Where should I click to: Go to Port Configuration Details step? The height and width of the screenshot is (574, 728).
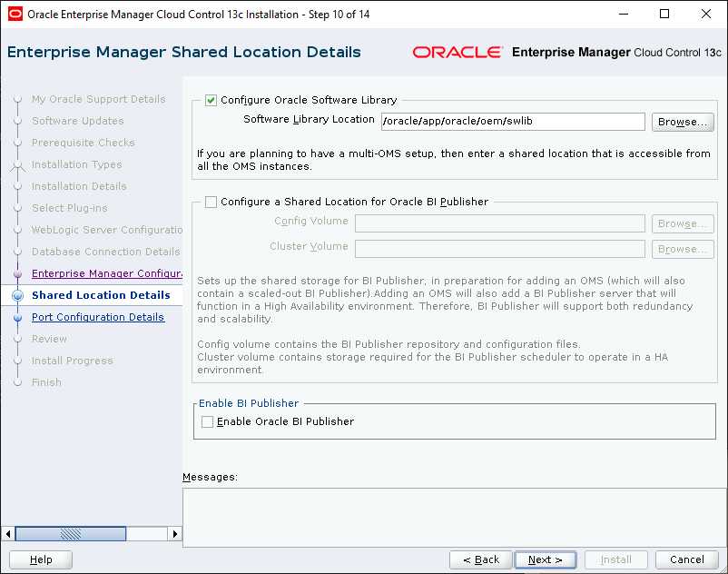click(x=98, y=317)
